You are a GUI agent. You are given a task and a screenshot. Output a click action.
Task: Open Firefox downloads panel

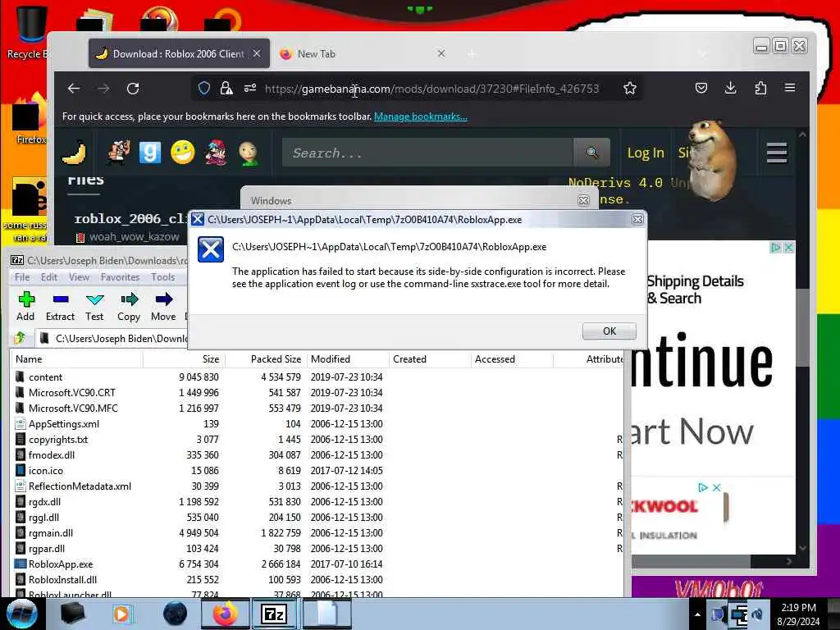click(730, 88)
